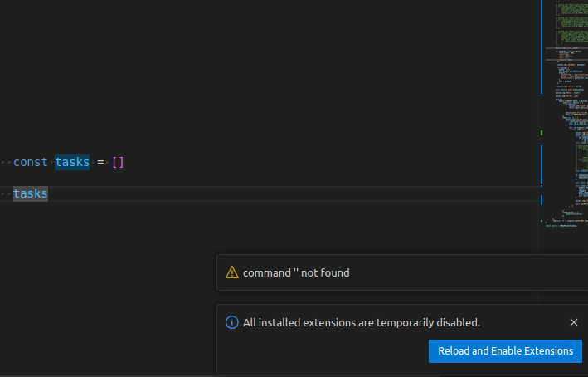Place cursor on the const keyword
This screenshot has width=588, height=377.
[31, 162]
